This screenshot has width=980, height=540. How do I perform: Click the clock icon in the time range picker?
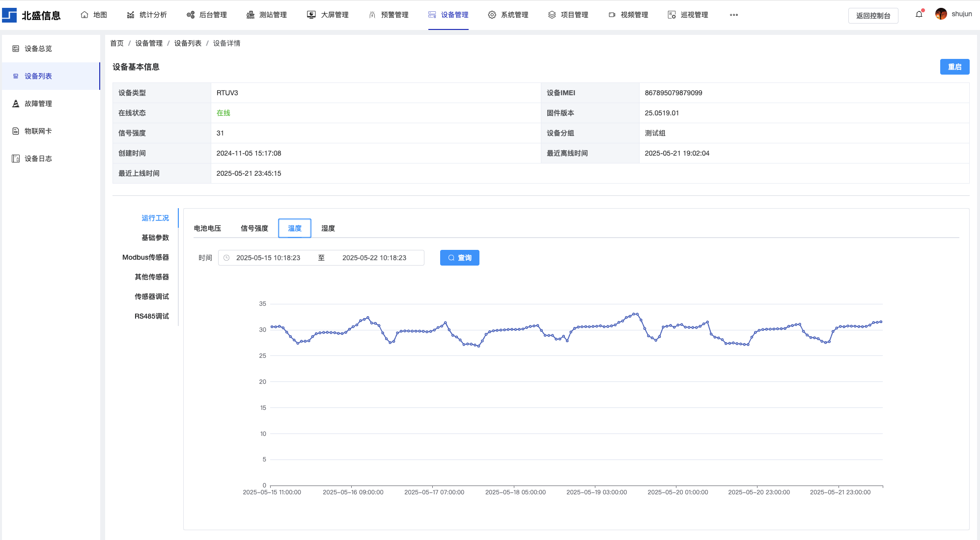click(226, 258)
